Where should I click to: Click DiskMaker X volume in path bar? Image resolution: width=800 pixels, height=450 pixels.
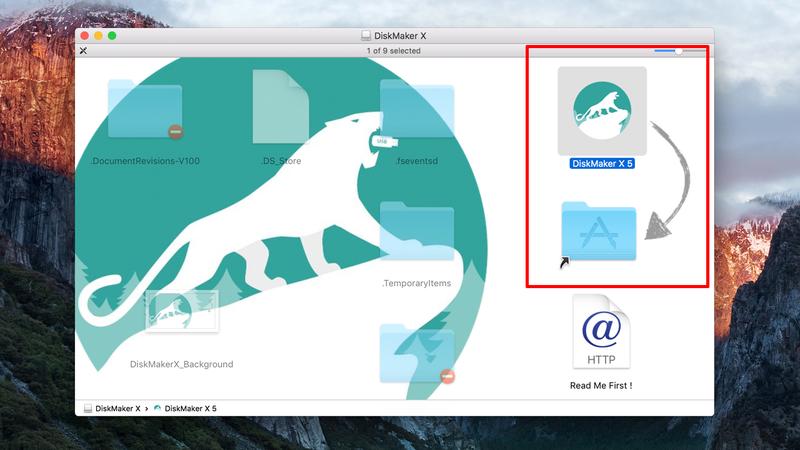112,408
